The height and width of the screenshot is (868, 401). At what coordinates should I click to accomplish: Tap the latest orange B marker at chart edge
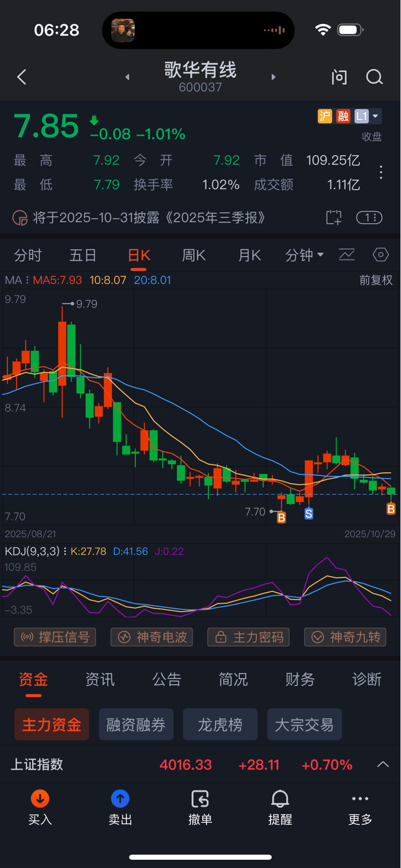click(x=391, y=508)
